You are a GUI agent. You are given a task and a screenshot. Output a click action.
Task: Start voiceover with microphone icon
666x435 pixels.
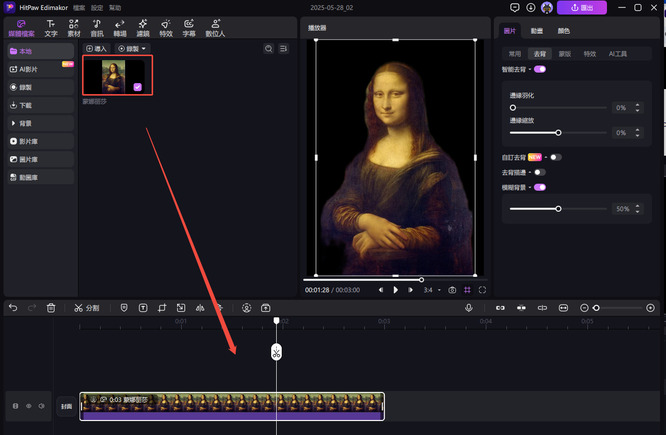point(468,308)
